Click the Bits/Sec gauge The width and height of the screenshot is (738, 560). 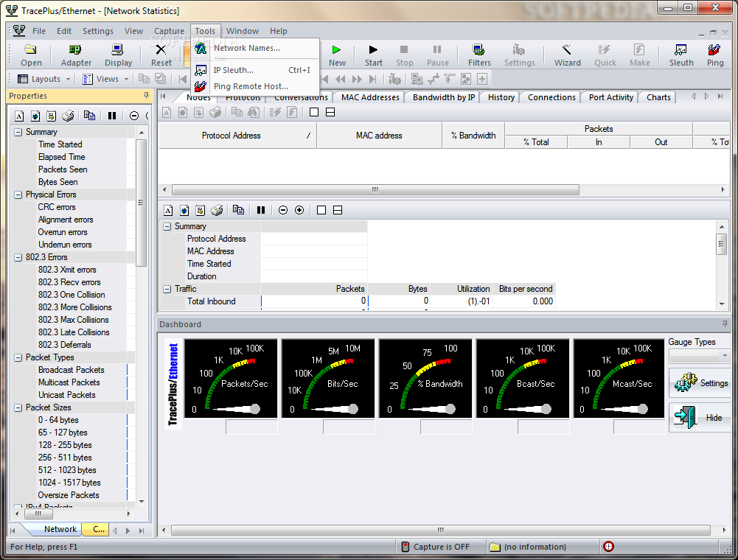click(328, 378)
